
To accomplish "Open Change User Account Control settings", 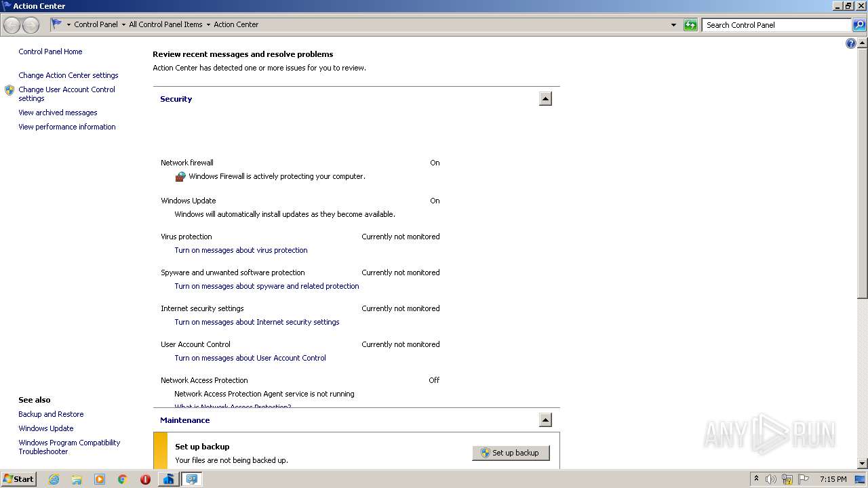I will pos(66,94).
